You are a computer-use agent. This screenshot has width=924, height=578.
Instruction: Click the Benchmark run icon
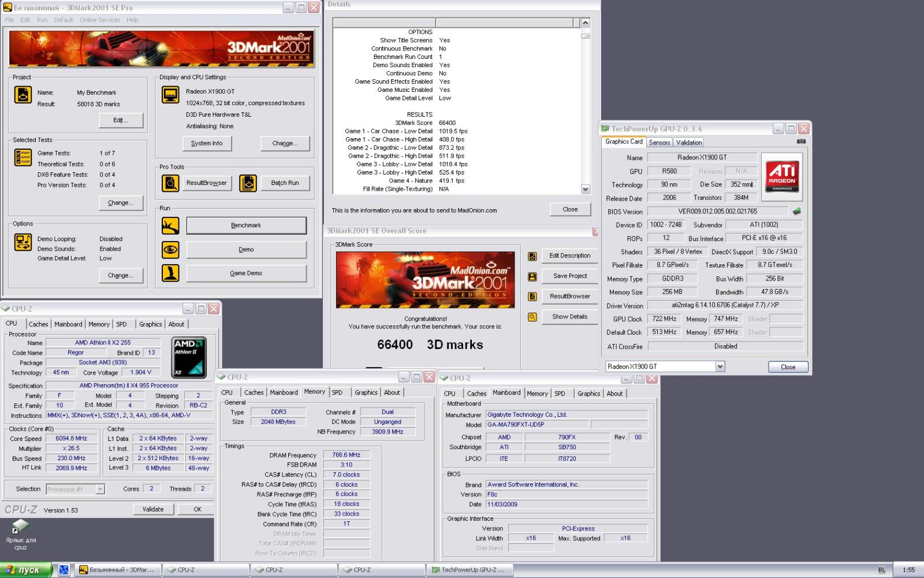coord(170,225)
